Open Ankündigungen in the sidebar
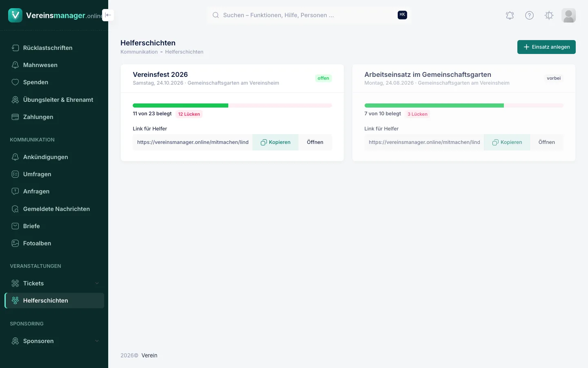Image resolution: width=588 pixels, height=368 pixels. click(x=54, y=157)
